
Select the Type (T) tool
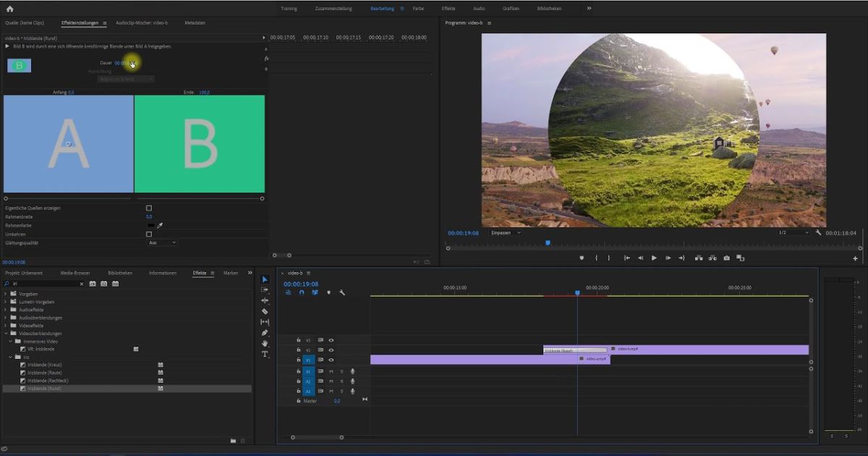pos(265,354)
